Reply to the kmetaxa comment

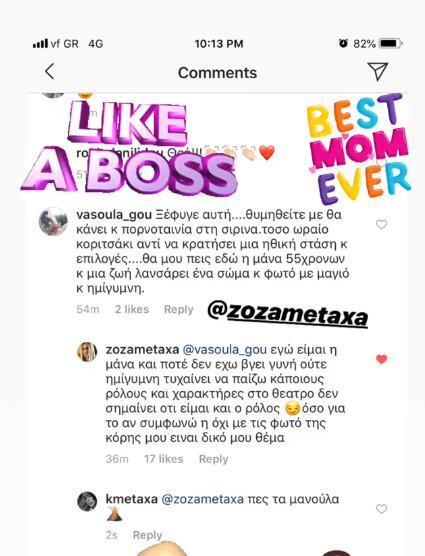(x=147, y=535)
